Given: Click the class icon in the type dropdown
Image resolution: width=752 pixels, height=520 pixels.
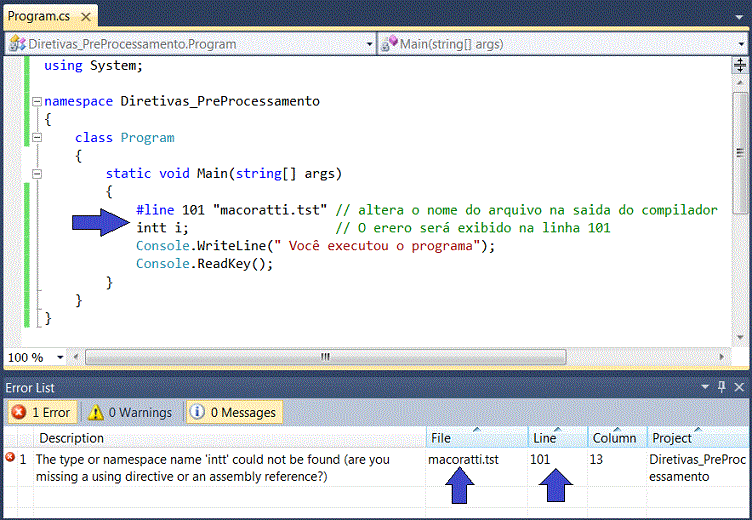Looking at the screenshot, I should click(17, 44).
